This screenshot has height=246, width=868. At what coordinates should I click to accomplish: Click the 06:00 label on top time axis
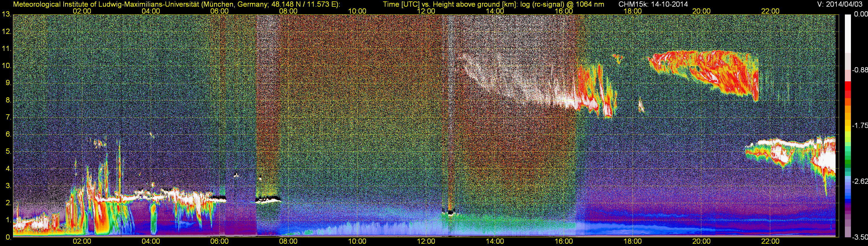pos(219,11)
